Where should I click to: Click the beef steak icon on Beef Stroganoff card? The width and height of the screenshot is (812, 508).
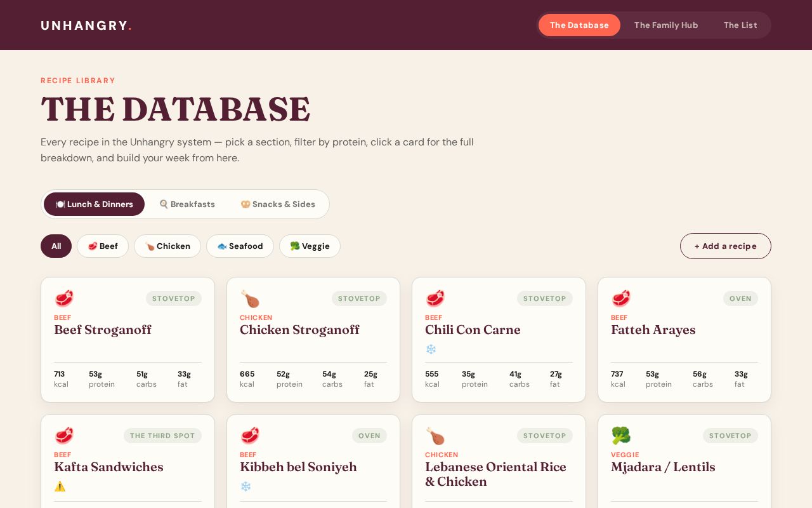pos(64,298)
